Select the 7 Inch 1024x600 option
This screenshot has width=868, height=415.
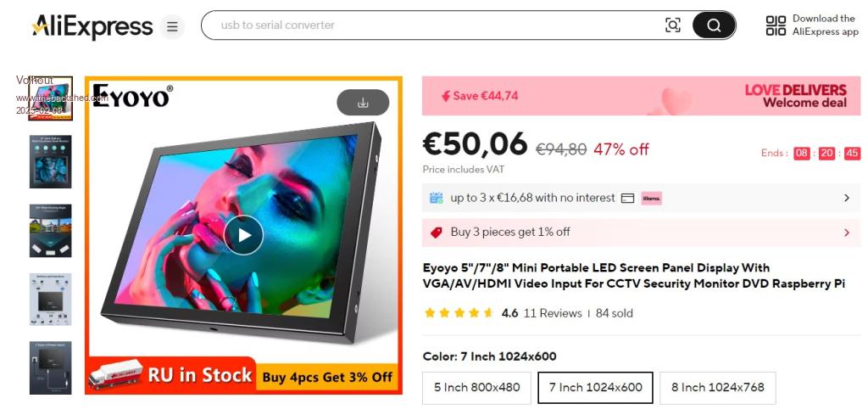click(595, 387)
